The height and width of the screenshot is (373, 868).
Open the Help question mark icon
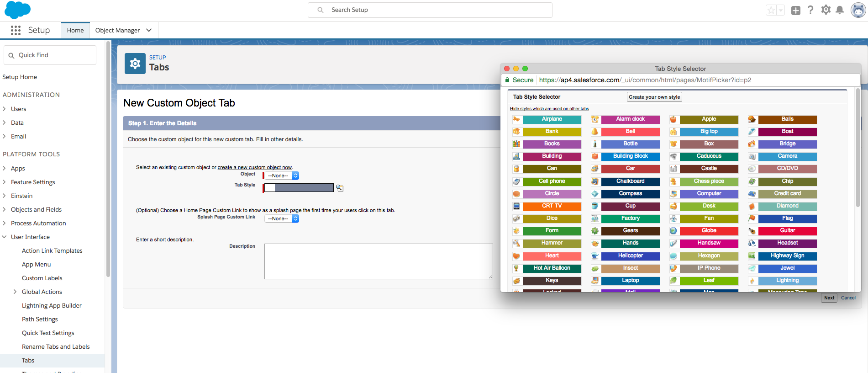(x=810, y=10)
